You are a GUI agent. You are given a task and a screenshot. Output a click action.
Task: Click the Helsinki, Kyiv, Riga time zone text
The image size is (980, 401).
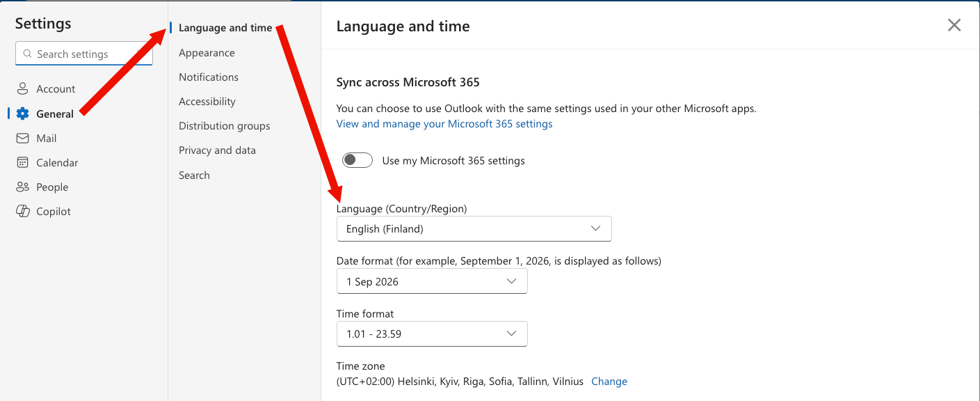click(460, 382)
